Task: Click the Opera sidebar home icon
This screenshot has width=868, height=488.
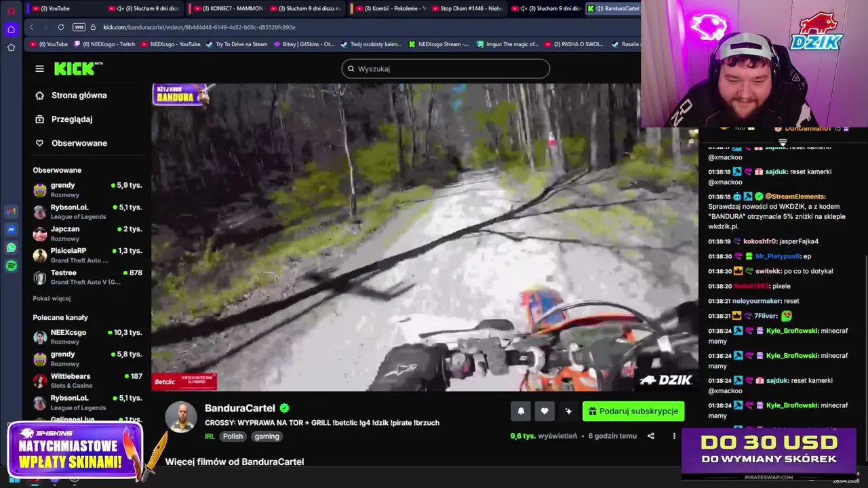Action: 11,29
